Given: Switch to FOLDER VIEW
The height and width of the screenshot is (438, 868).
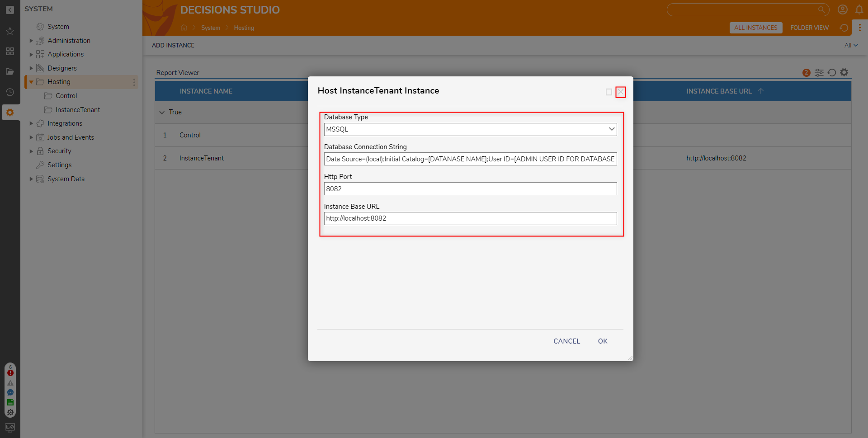Looking at the screenshot, I should coord(809,28).
